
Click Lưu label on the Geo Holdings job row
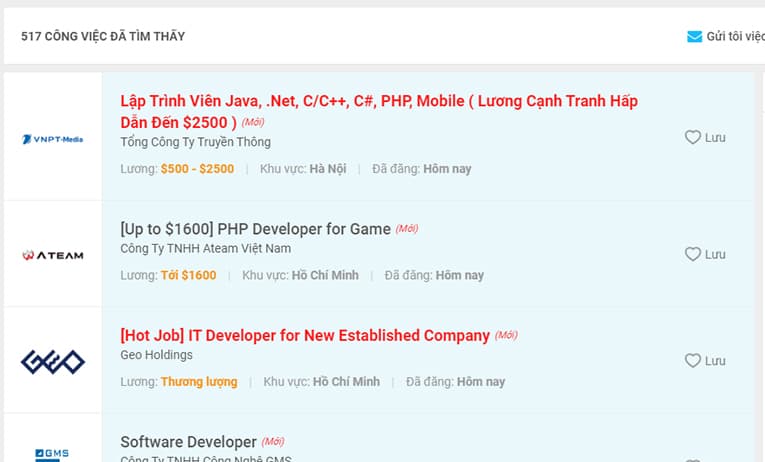[x=715, y=361]
